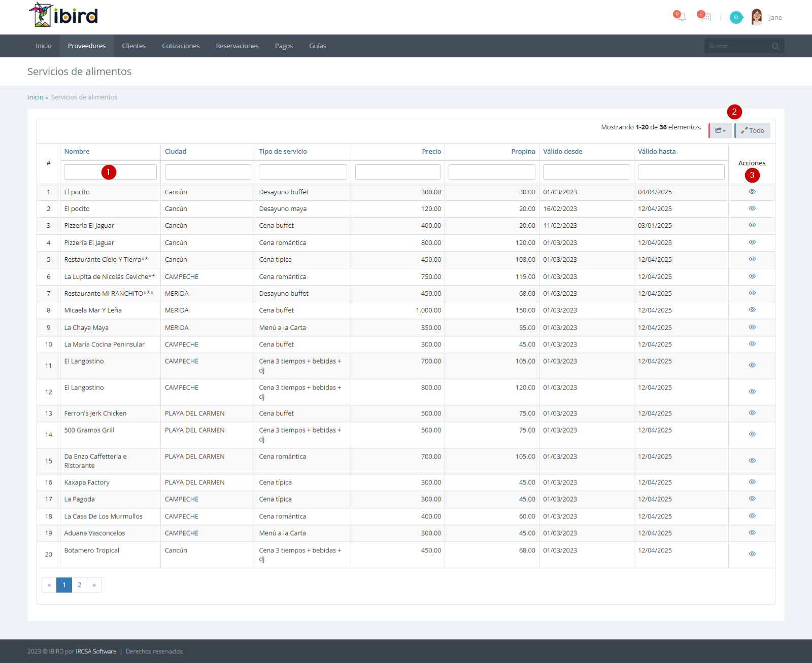This screenshot has height=663, width=812.
Task: Open the Proveedores menu
Action: pyautogui.click(x=87, y=46)
